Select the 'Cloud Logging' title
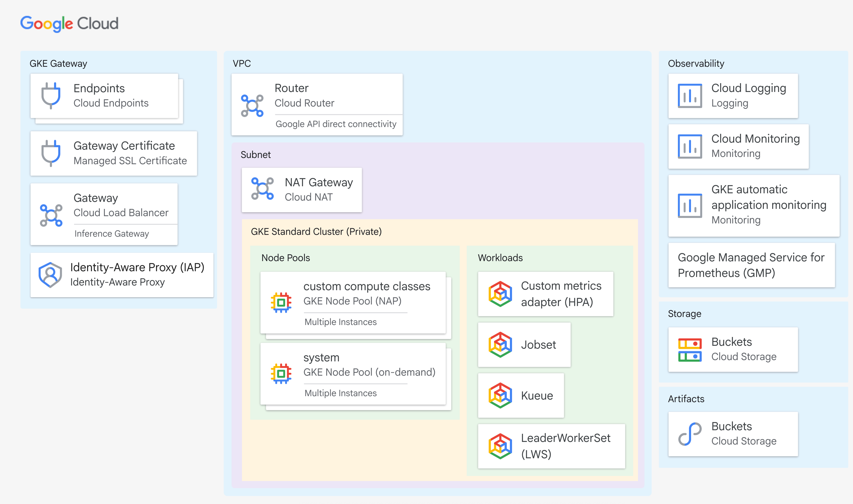 tap(748, 88)
